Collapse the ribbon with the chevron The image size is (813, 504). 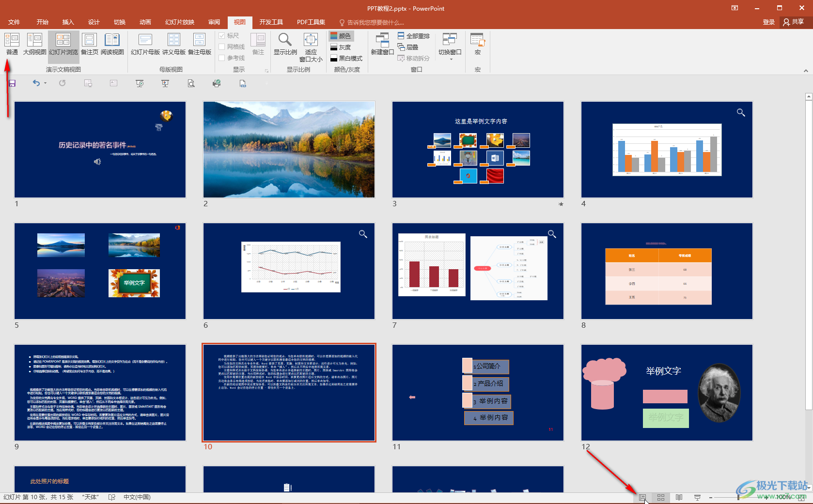coord(806,71)
